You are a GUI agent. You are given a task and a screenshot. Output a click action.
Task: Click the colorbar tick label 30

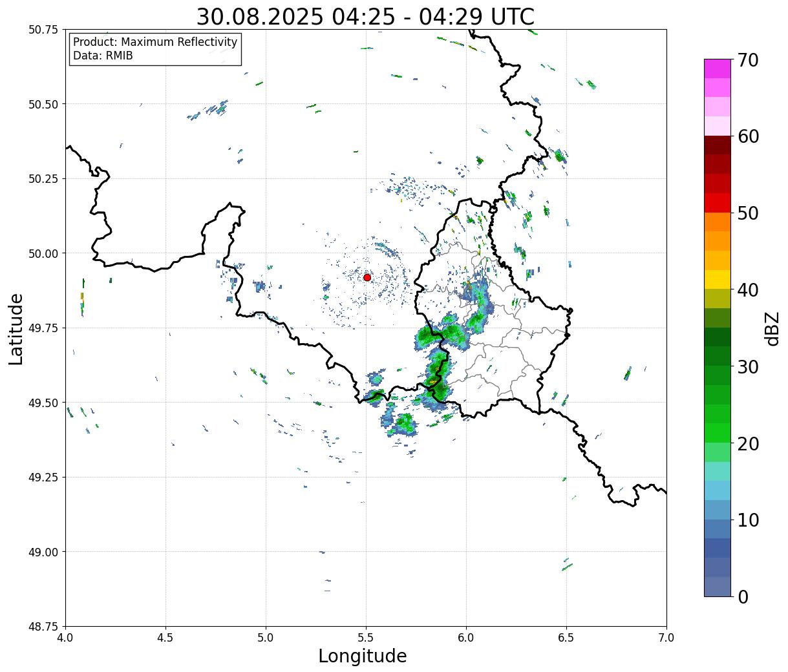pyautogui.click(x=748, y=366)
